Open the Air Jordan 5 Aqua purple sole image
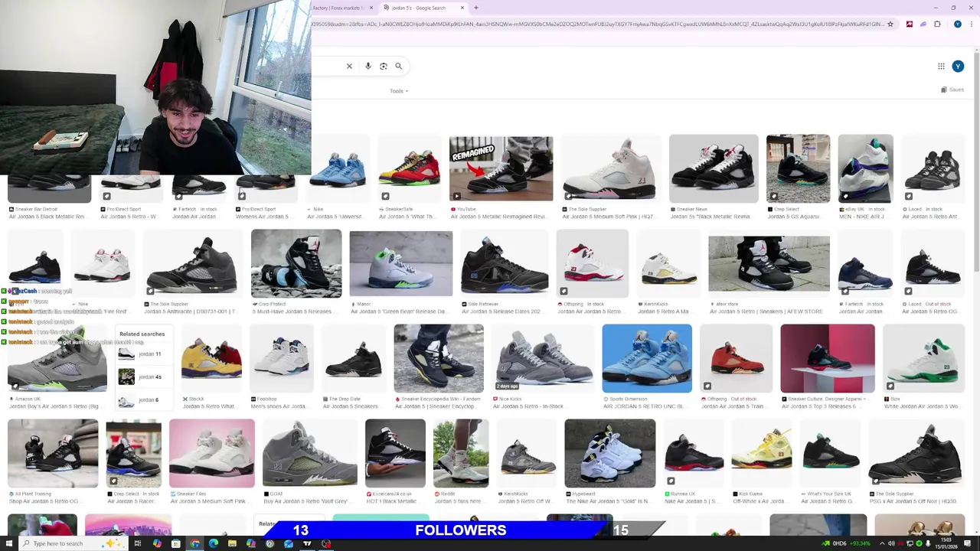Viewport: 980px width, 551px height. tap(865, 169)
